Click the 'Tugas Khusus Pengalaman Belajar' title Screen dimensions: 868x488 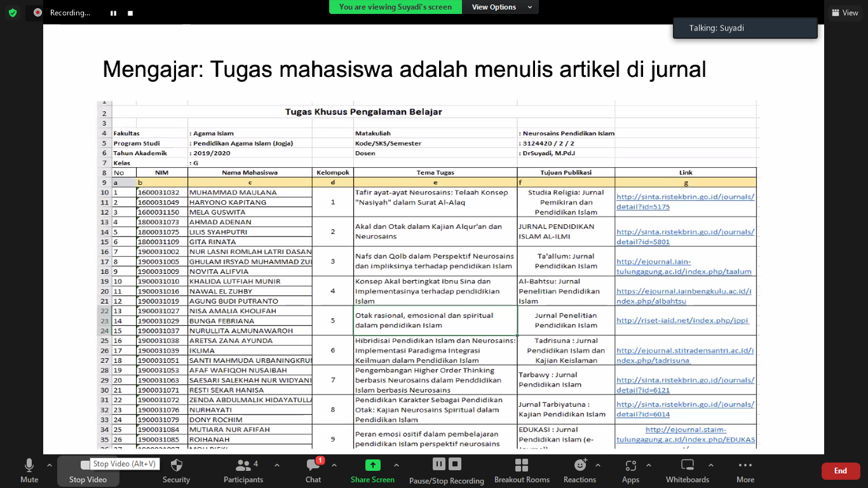[363, 112]
